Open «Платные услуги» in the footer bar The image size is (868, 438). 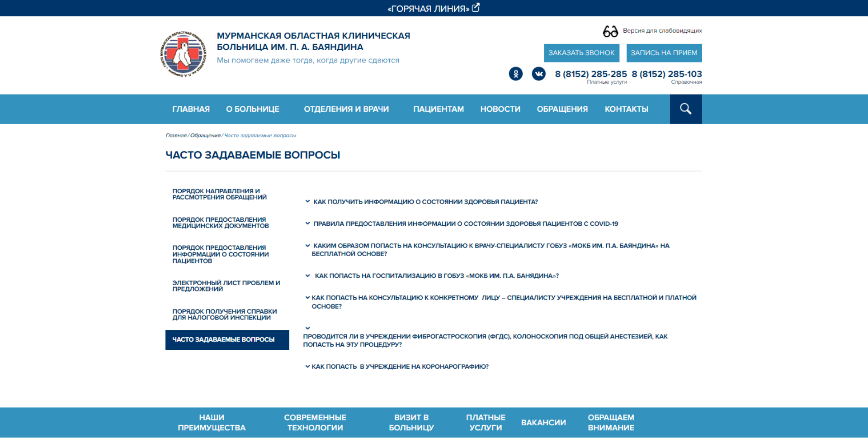[486, 423]
